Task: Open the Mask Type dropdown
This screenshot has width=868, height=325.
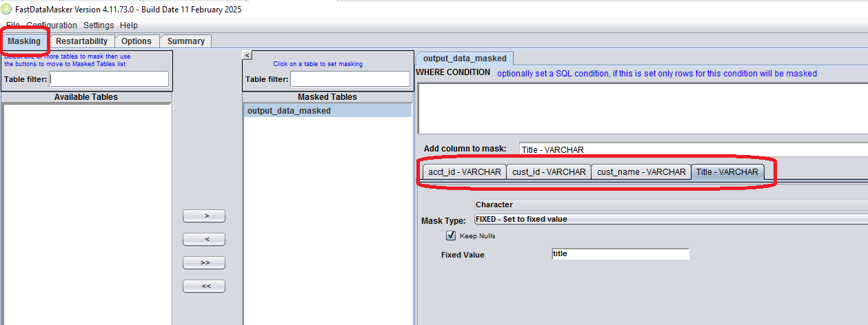Action: click(x=671, y=219)
